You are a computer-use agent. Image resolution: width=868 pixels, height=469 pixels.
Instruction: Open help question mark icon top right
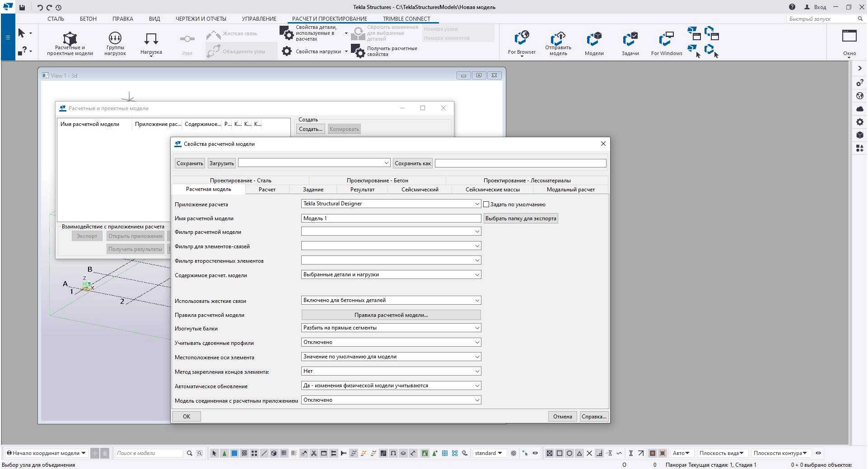[792, 7]
